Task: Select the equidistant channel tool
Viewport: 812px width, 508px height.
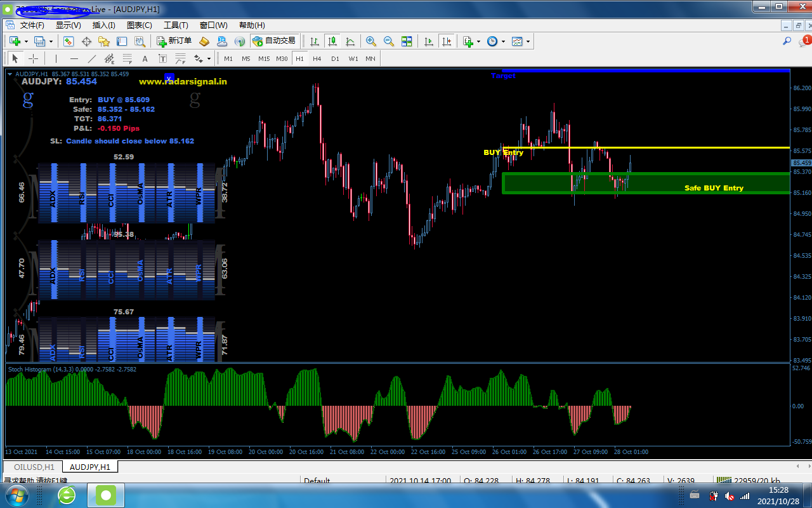Action: click(109, 58)
